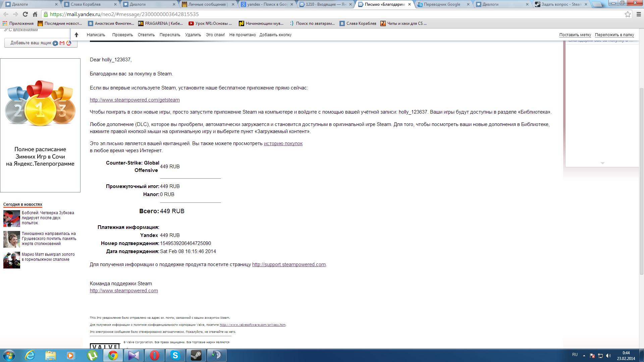The height and width of the screenshot is (362, 644).
Task: Click the browser forward arrow
Action: (15, 14)
